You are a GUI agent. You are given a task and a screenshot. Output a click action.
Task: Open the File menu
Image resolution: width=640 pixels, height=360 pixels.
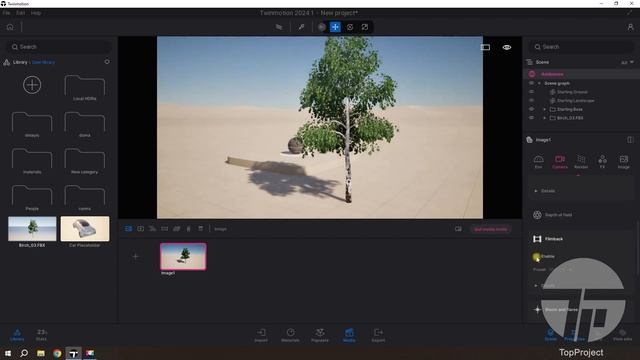(x=6, y=13)
